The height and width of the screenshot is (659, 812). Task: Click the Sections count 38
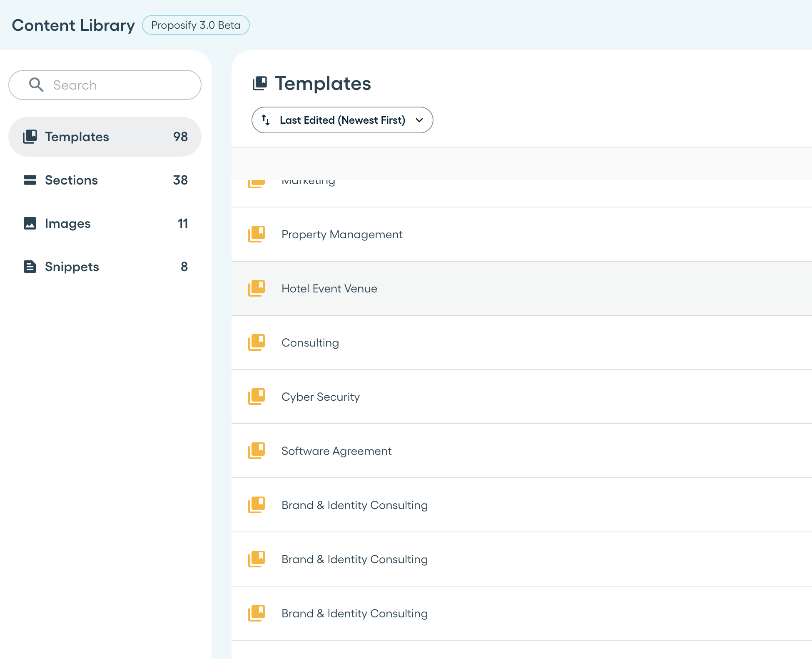tap(180, 180)
